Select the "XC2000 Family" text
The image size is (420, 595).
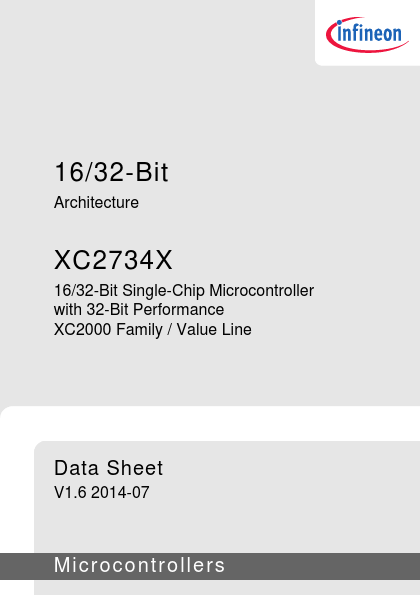click(x=108, y=330)
